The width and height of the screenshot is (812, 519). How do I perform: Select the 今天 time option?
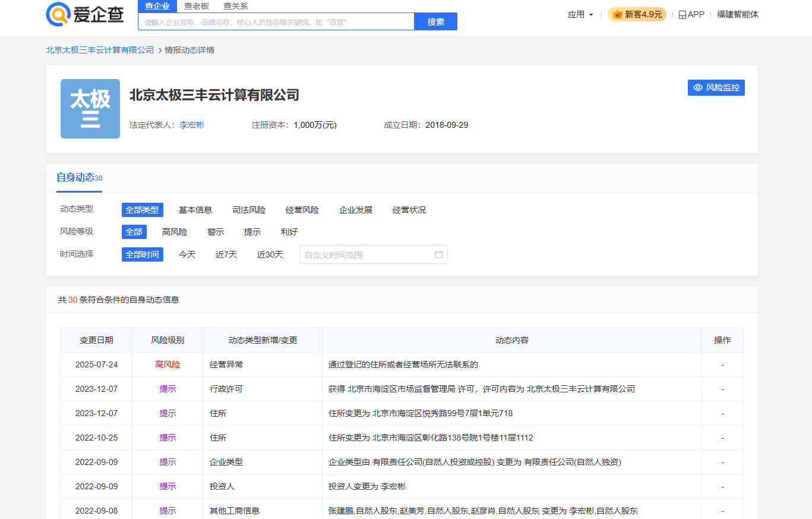tap(187, 254)
